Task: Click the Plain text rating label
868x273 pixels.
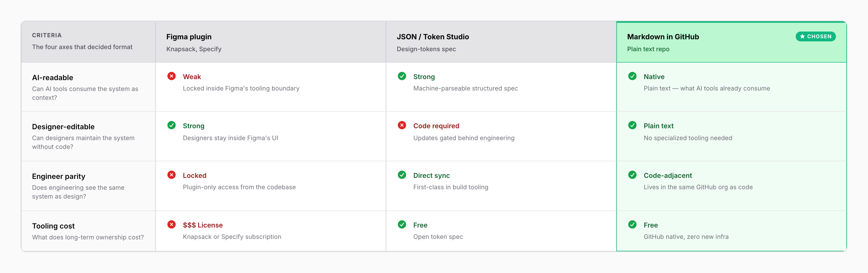Action: click(x=658, y=126)
